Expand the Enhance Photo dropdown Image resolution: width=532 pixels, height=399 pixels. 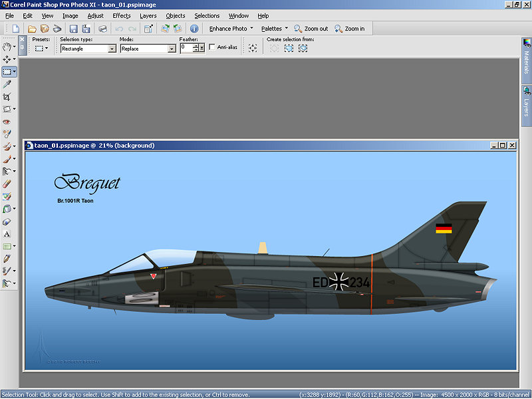tap(252, 28)
